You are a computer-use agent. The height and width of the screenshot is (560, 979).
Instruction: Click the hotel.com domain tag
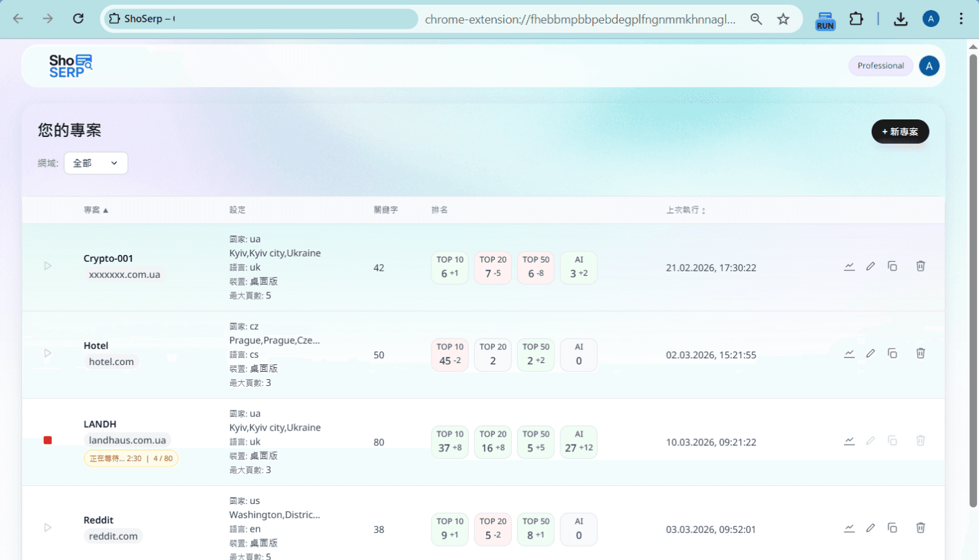(111, 362)
